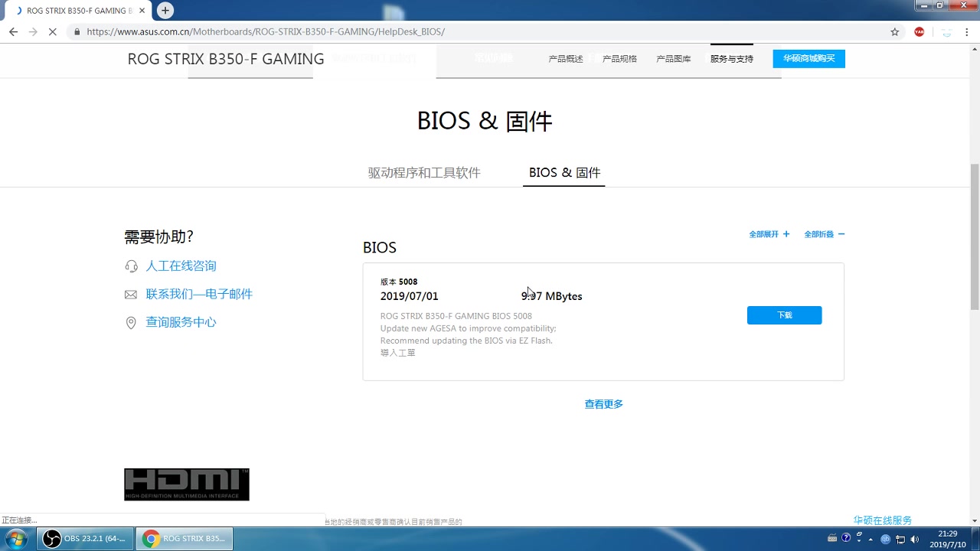Click the HDMI logo image
Viewport: 980px width, 551px height.
pyautogui.click(x=186, y=484)
